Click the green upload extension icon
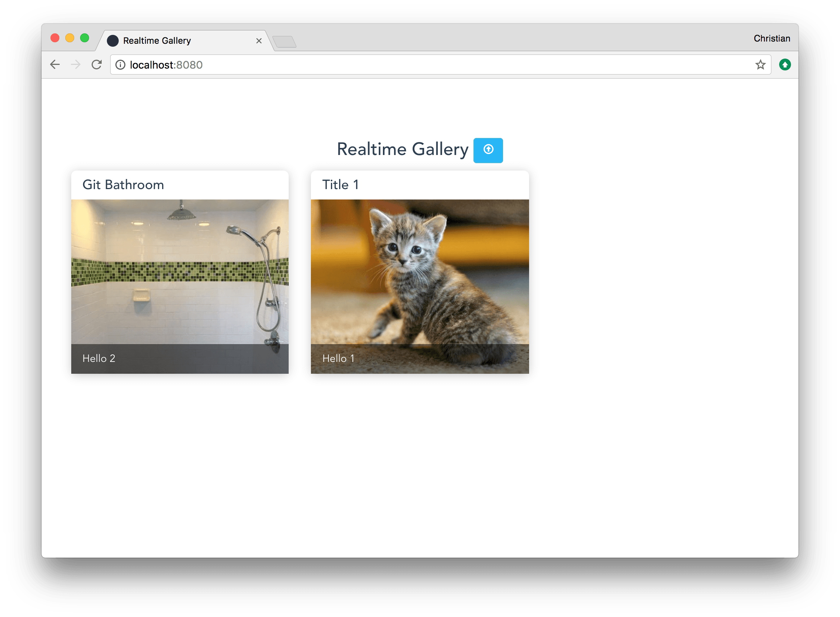The image size is (840, 617). pos(785,64)
